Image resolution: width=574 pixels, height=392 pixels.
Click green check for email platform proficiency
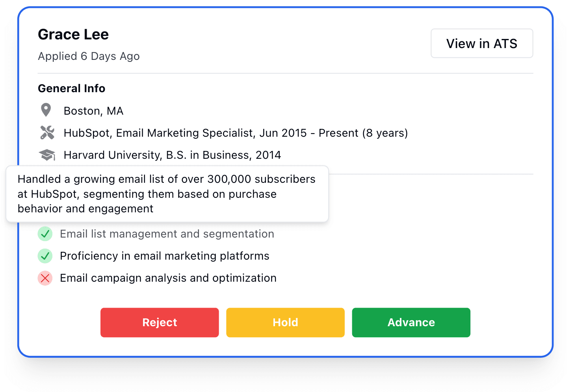[x=45, y=256]
